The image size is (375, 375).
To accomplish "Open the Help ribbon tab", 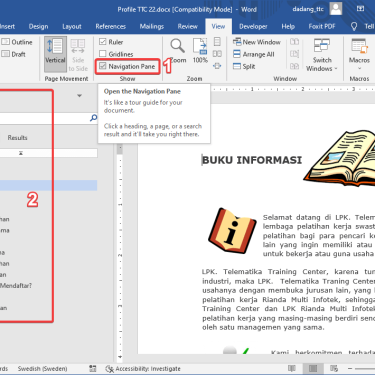I will pos(288,26).
